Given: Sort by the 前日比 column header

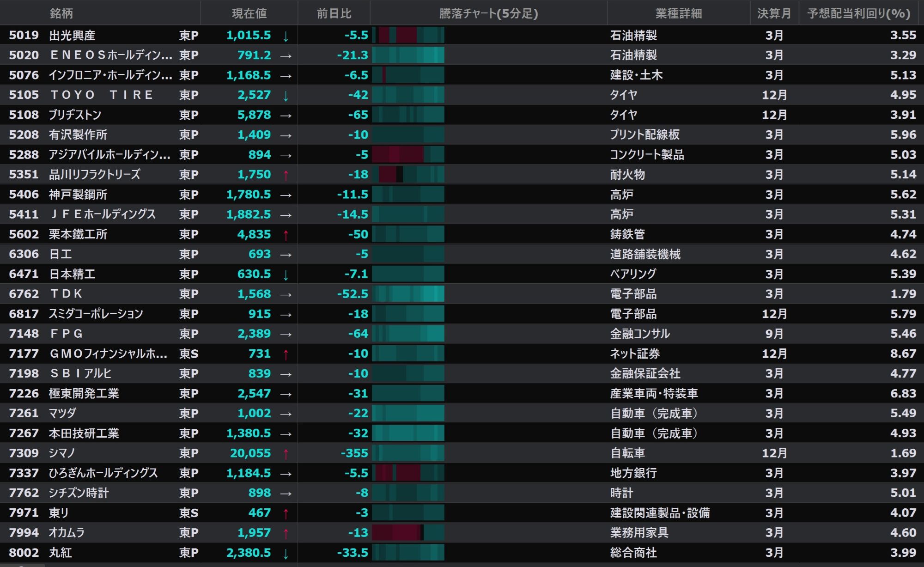Looking at the screenshot, I should pos(334,13).
